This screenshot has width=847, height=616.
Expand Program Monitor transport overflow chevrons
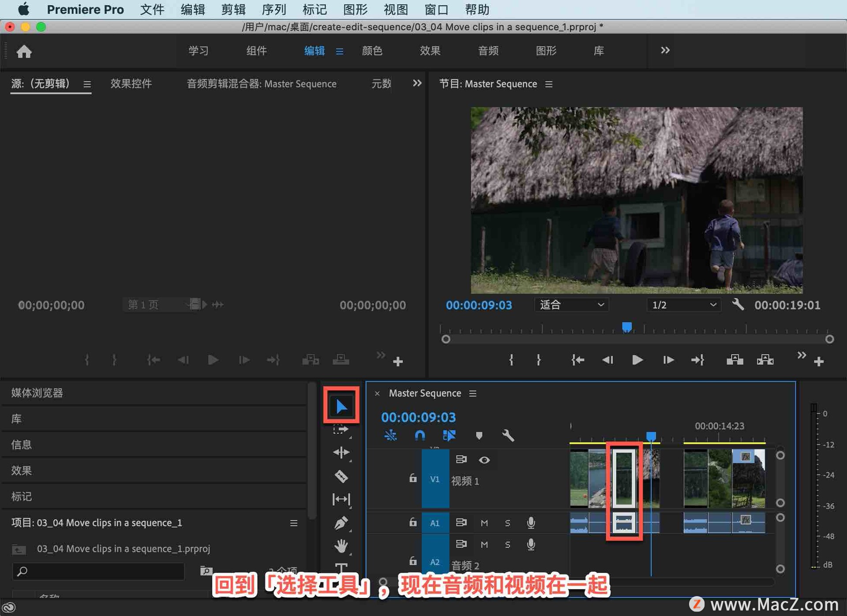[802, 355]
